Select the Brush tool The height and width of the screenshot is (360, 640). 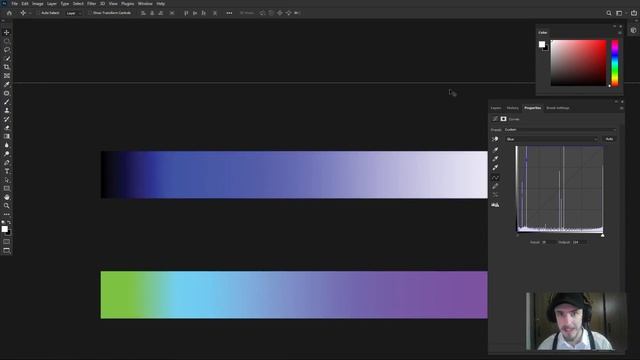pos(7,102)
